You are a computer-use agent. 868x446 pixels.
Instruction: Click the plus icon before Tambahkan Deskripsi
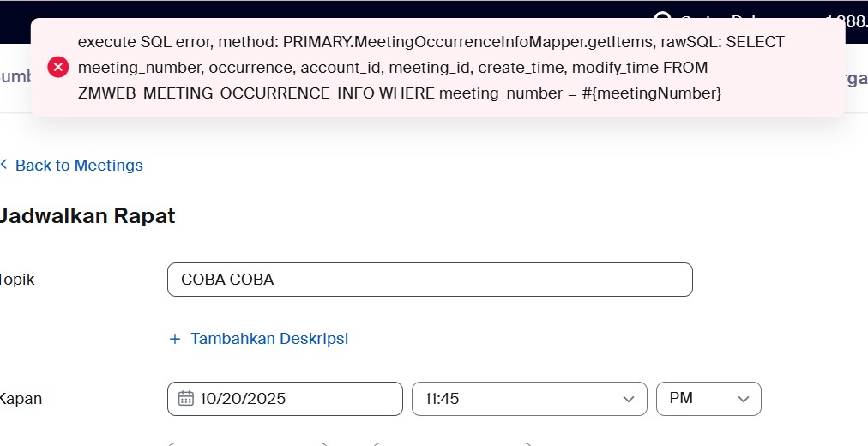click(175, 339)
